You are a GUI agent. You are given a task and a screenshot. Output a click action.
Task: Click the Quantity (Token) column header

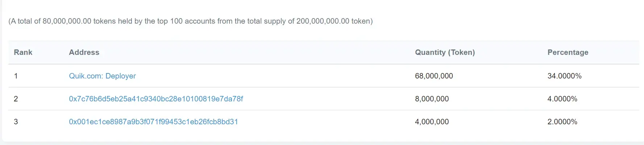coord(445,52)
